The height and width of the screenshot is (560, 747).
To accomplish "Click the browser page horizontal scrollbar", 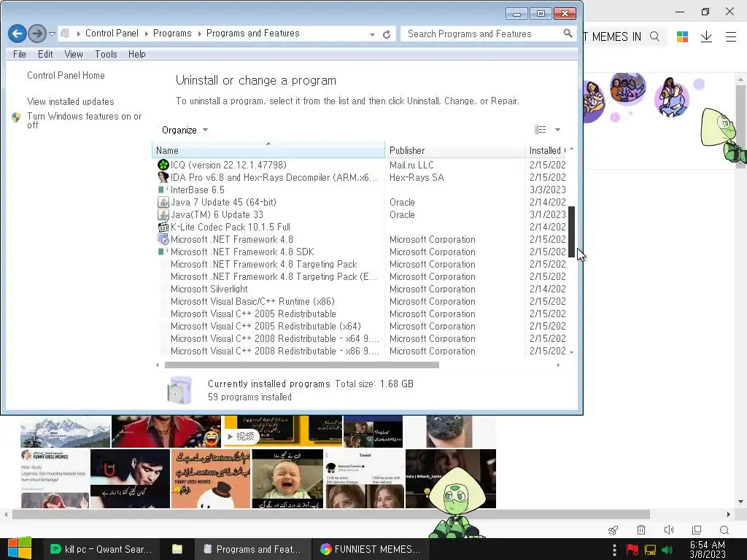I will (331, 514).
